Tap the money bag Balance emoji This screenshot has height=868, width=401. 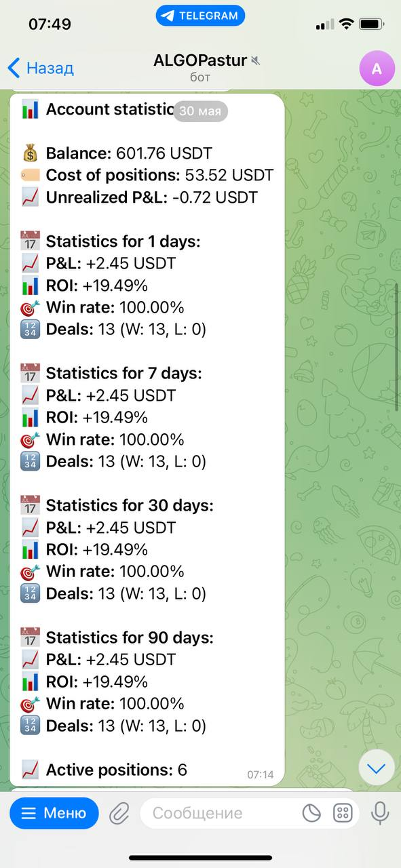pyautogui.click(x=30, y=153)
